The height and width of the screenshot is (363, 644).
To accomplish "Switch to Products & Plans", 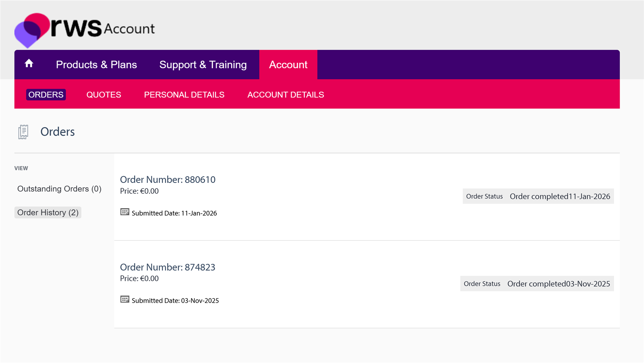I will pos(96,64).
